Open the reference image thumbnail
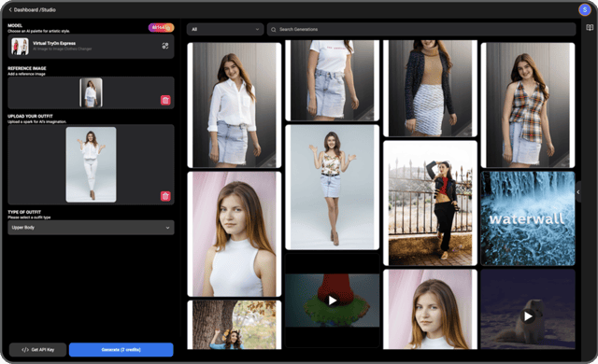 91,92
